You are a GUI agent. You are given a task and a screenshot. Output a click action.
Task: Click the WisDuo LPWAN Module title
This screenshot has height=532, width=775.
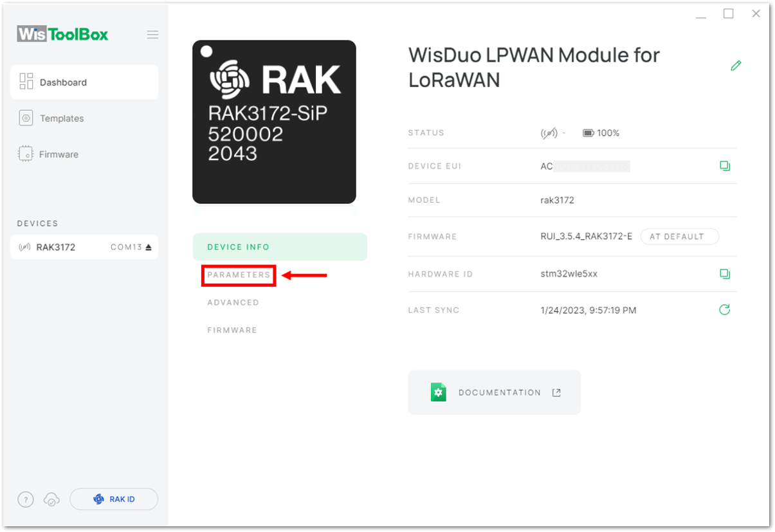(x=534, y=68)
